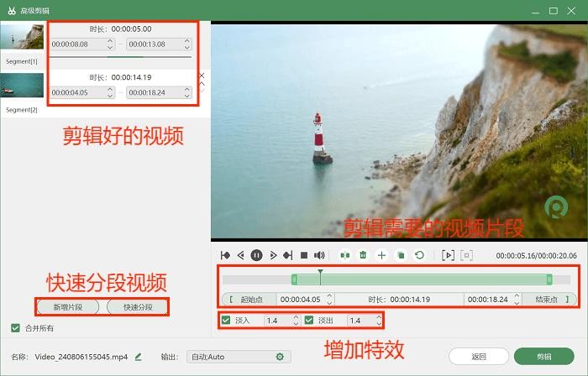Jump to segment start marker icon
Image resolution: width=588 pixels, height=376 pixels.
click(x=225, y=255)
